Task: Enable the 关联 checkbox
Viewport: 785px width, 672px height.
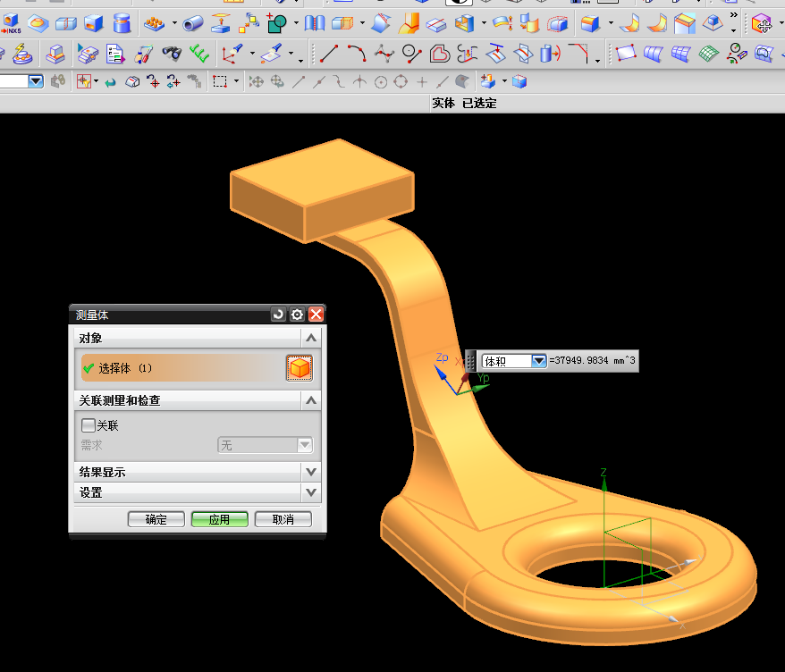Action: point(89,425)
